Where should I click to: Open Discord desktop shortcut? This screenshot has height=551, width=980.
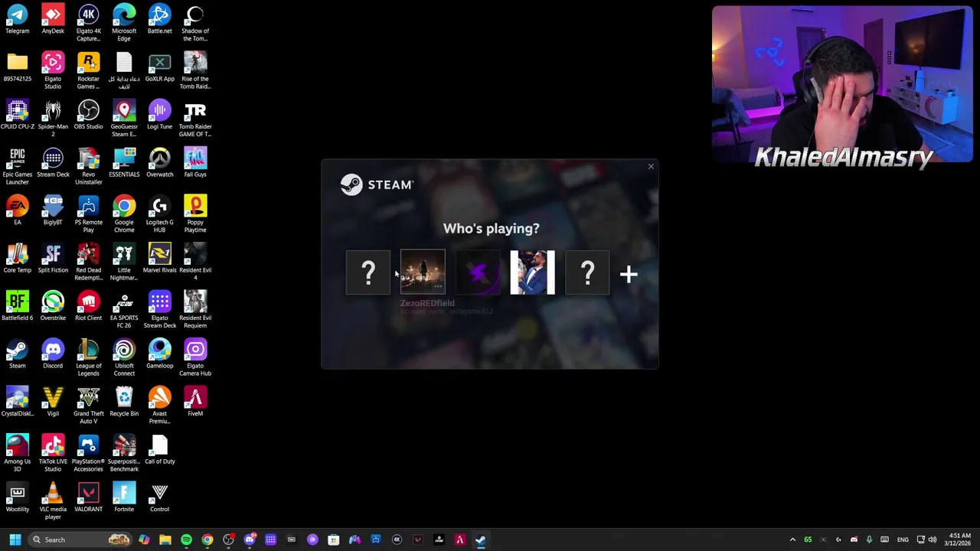point(53,354)
